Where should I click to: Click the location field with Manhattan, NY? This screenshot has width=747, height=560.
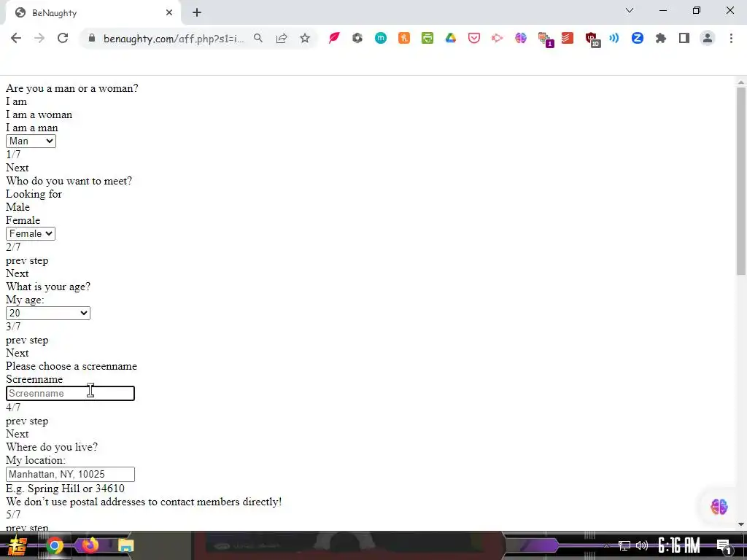click(70, 474)
